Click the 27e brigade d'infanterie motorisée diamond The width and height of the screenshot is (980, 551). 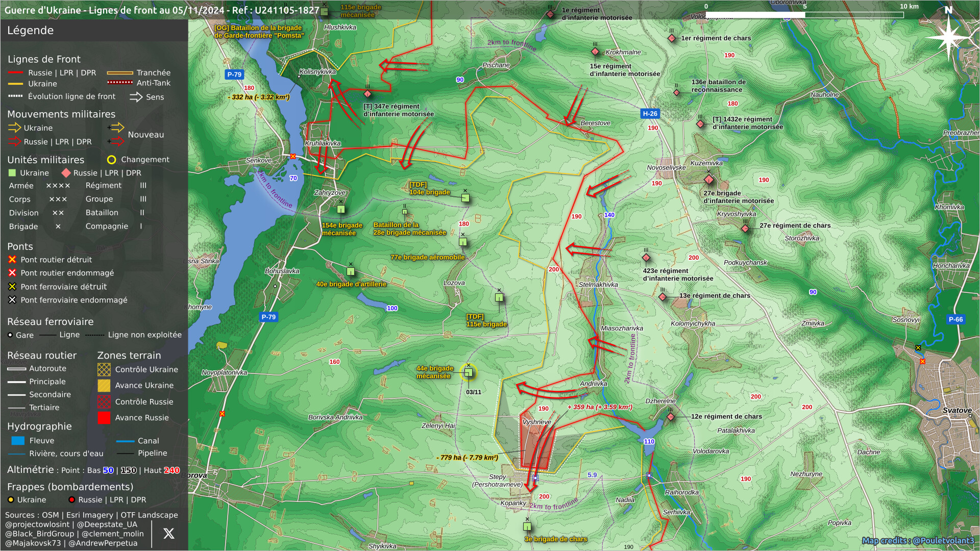pyautogui.click(x=709, y=180)
